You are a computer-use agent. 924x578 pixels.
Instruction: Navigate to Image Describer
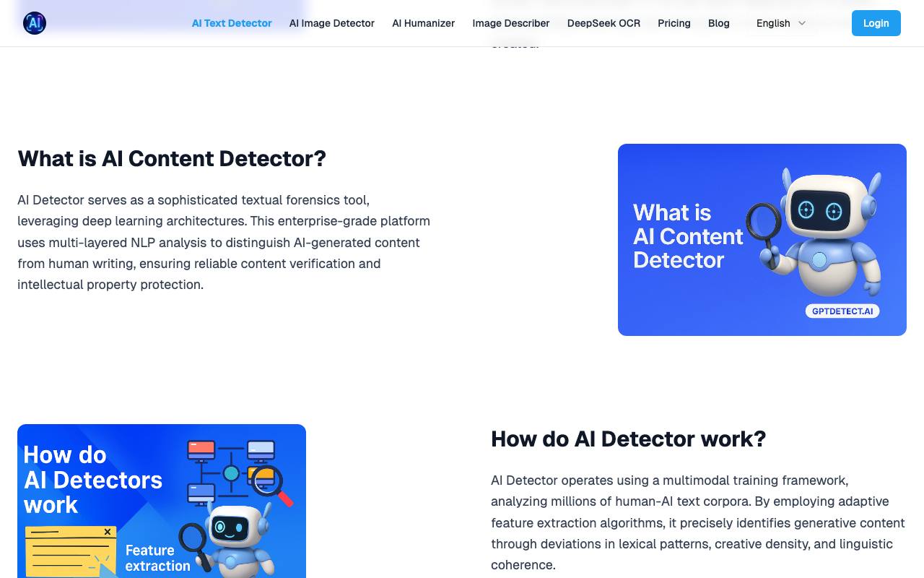coord(511,23)
